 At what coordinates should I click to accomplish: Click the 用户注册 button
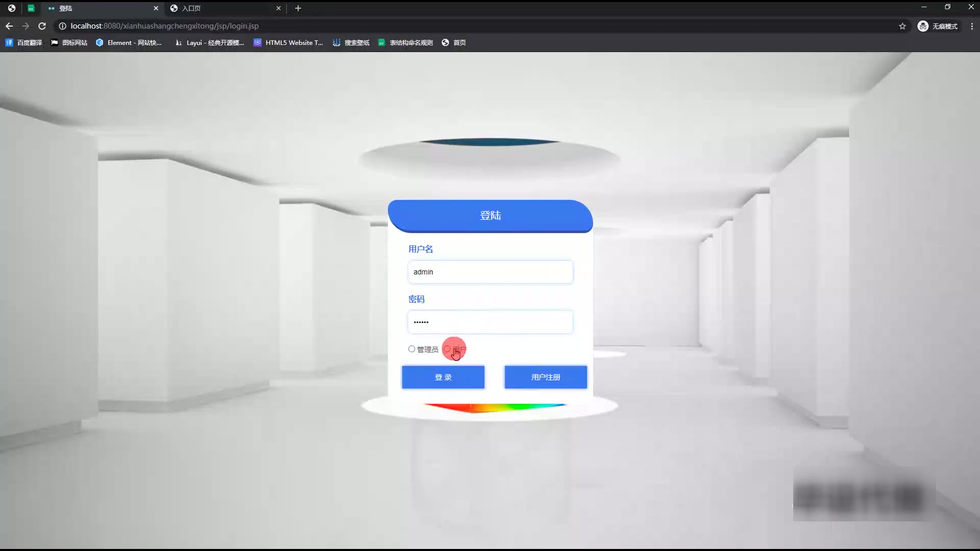[x=546, y=377]
